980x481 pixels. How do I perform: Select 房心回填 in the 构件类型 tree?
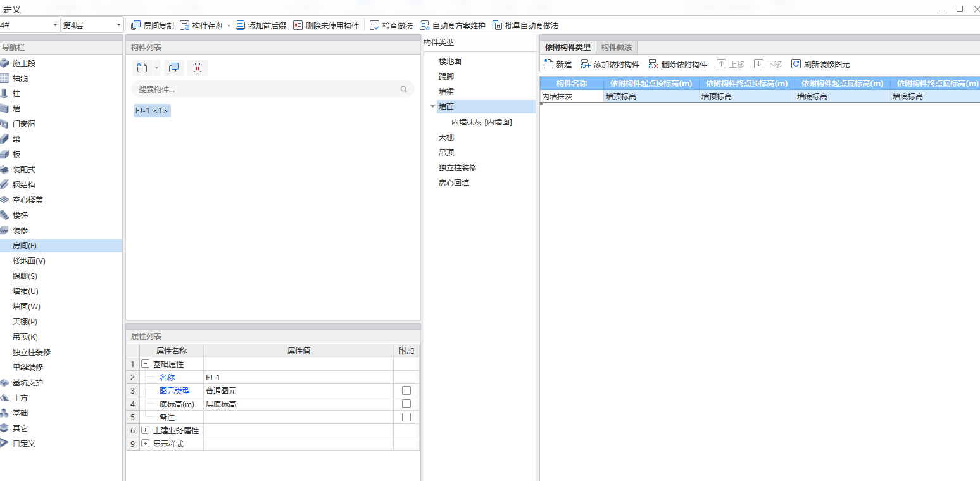click(x=453, y=183)
